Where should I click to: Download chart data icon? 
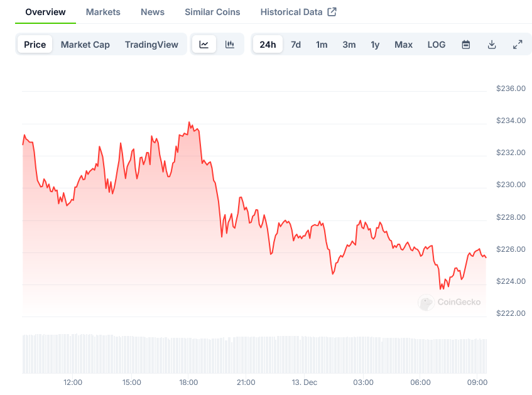(x=492, y=45)
